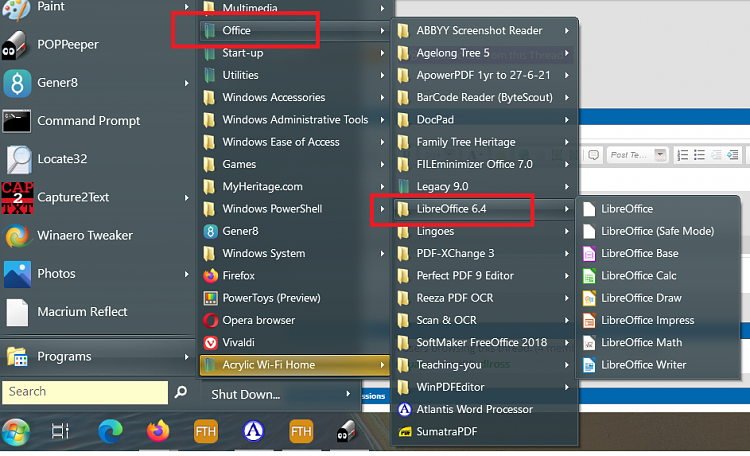
Task: Launch Microsoft Edge from the taskbar
Action: point(110,432)
